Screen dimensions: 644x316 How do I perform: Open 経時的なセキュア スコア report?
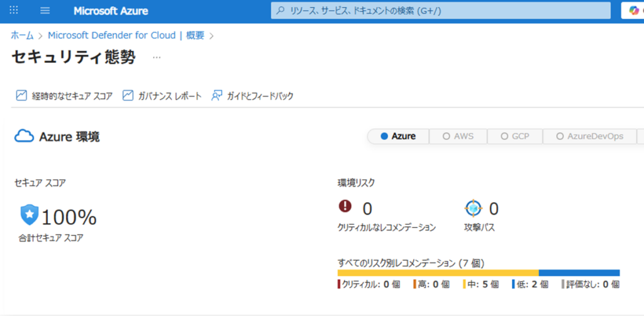point(64,95)
